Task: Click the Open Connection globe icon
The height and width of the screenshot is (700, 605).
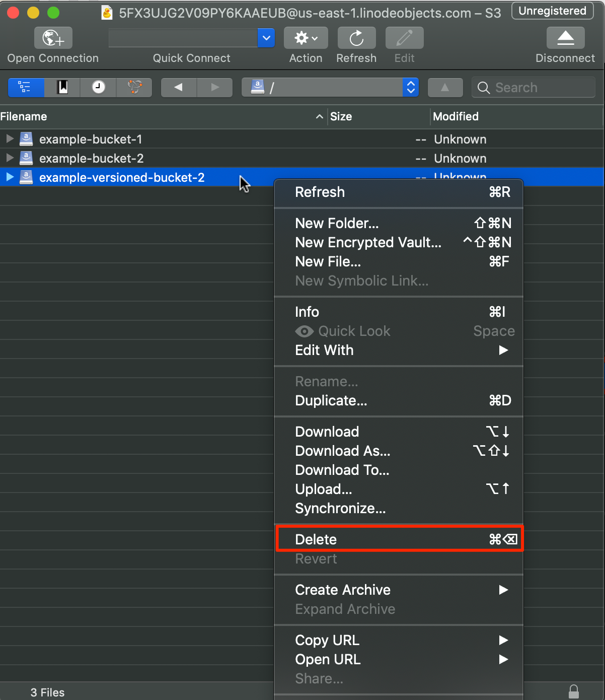Action: [x=53, y=38]
